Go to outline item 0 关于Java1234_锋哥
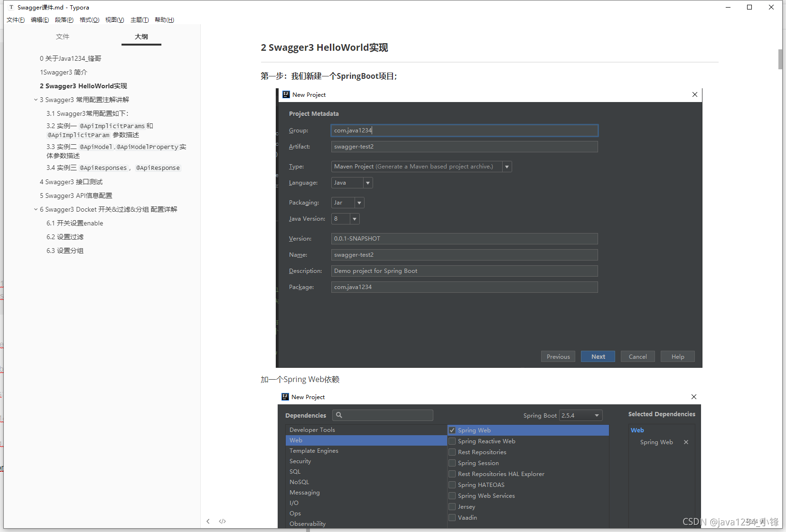 point(71,58)
